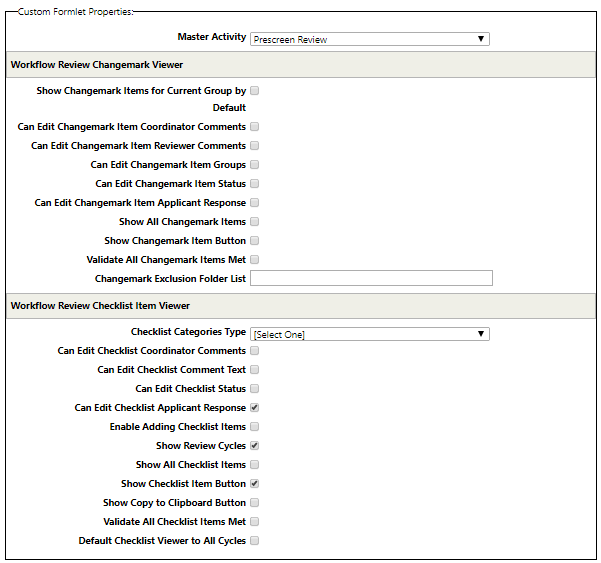This screenshot has height=563, width=601.
Task: Toggle Show Changemark Item Button checkbox
Action: (255, 240)
